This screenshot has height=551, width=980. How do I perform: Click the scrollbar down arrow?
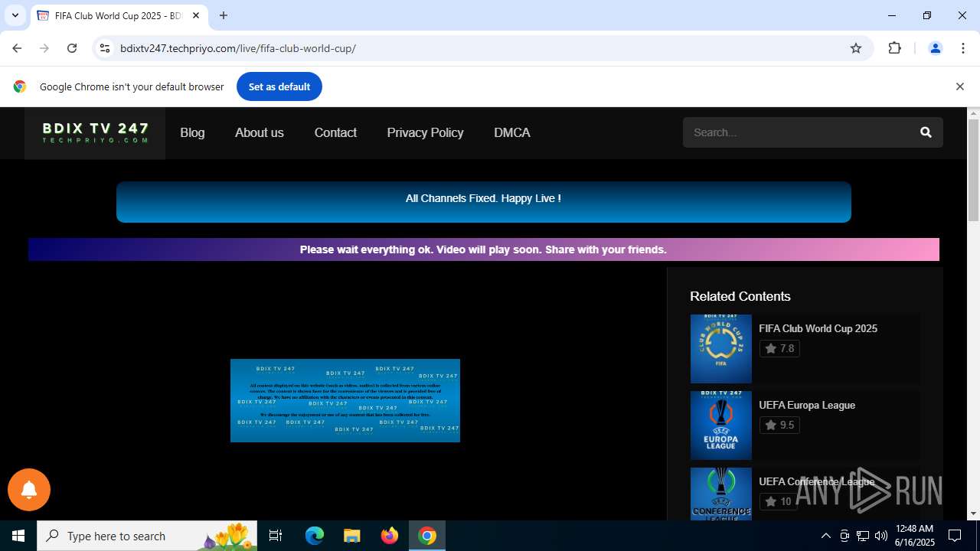(973, 514)
